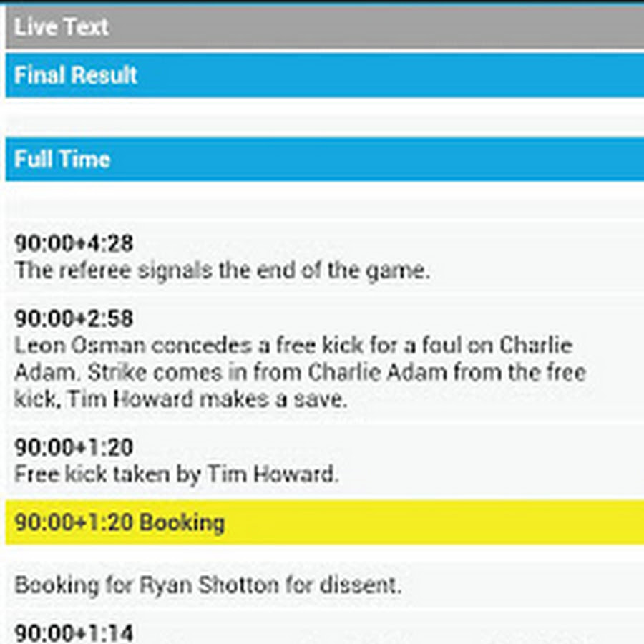
Task: Select 'Free kick taken by Tim Howard' text
Action: point(176,474)
